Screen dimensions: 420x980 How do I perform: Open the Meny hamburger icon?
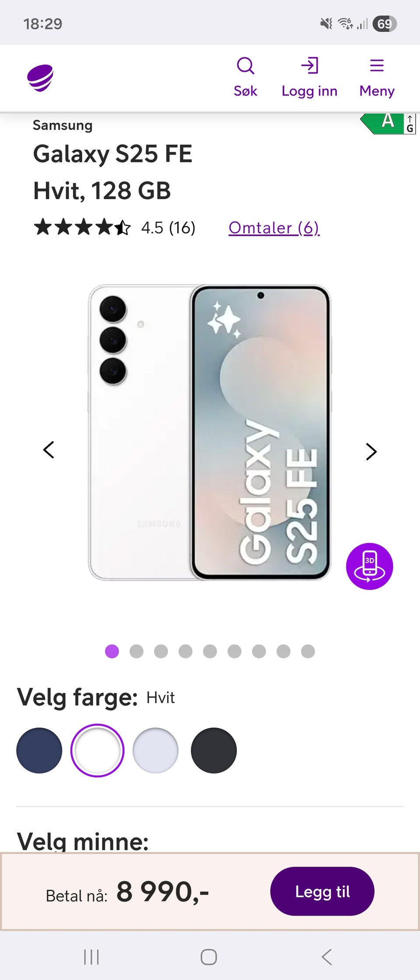(377, 66)
